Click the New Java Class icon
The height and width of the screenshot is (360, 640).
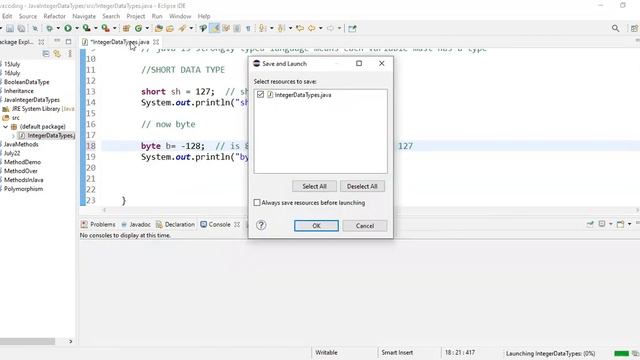(x=138, y=28)
